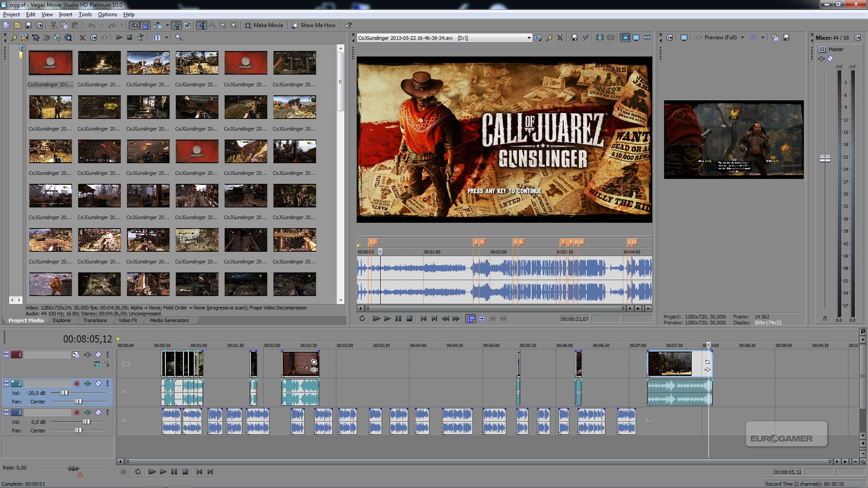This screenshot has height=488, width=868.
Task: Click the New Project icon in main toolbar
Action: pyautogui.click(x=6, y=25)
